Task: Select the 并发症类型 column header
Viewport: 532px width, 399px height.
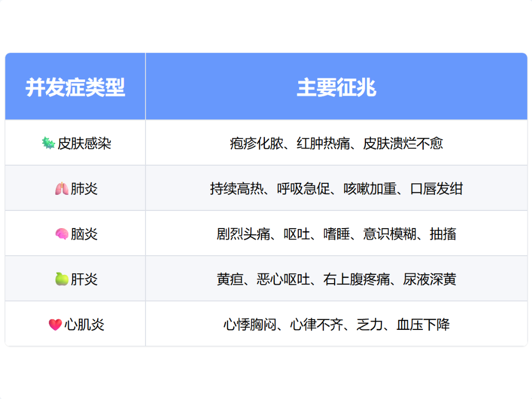Action: 75,87
